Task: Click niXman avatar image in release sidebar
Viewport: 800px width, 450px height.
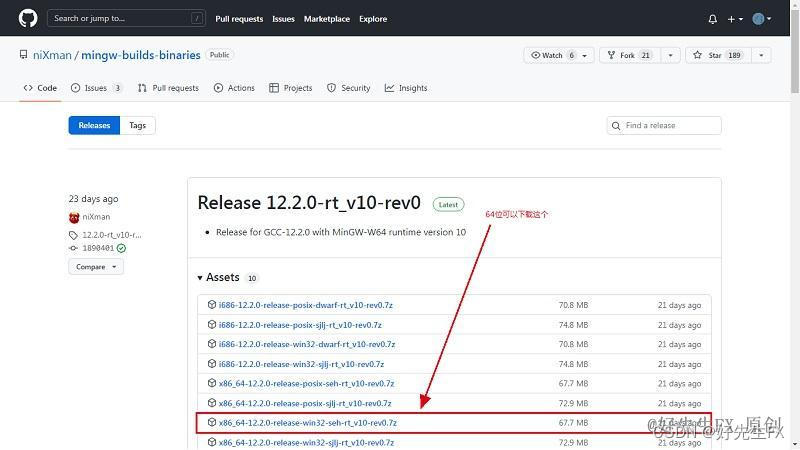Action: (x=74, y=217)
